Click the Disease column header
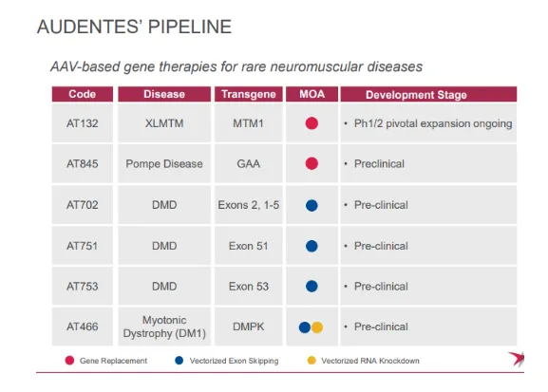Screen dimensions: 548x392 tap(164, 94)
